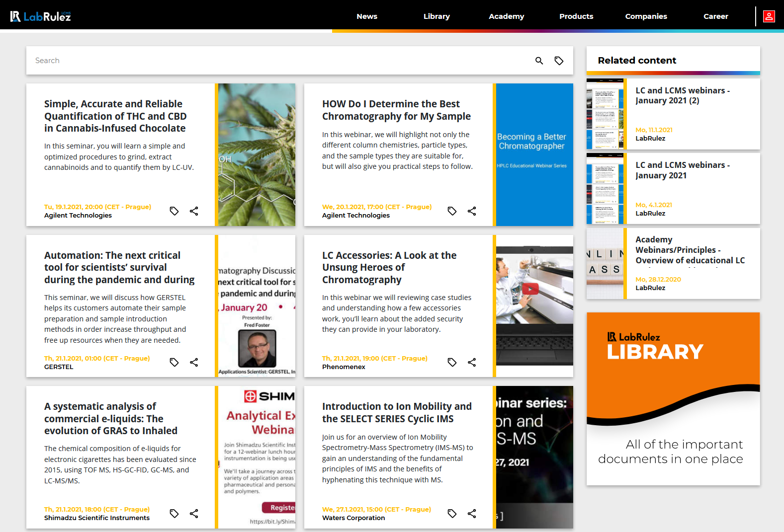This screenshot has width=784, height=532.
Task: Click Agilent Technologies under THC card
Action: click(78, 216)
